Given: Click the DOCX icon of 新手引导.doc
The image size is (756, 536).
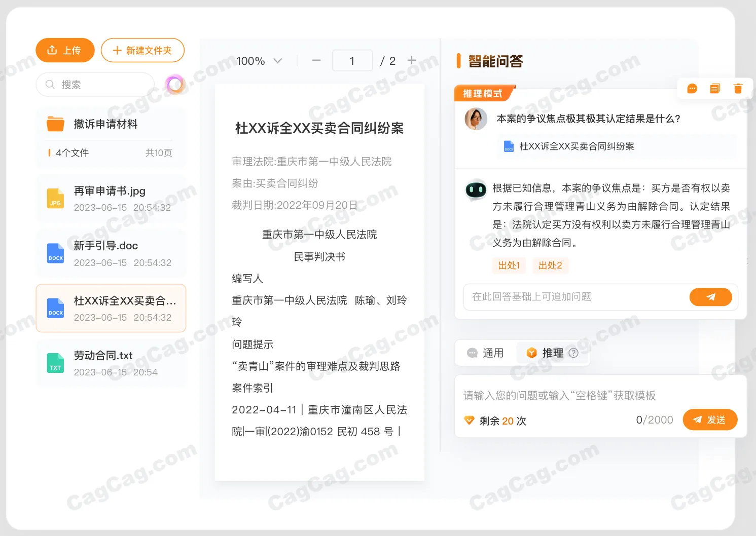Looking at the screenshot, I should click(x=55, y=253).
